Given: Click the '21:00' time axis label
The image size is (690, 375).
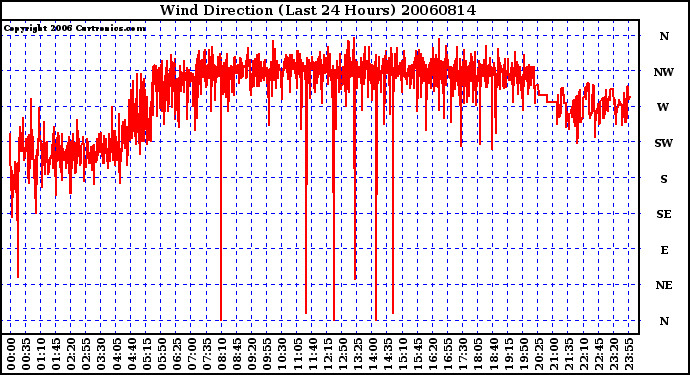Looking at the screenshot, I should click(x=553, y=354).
